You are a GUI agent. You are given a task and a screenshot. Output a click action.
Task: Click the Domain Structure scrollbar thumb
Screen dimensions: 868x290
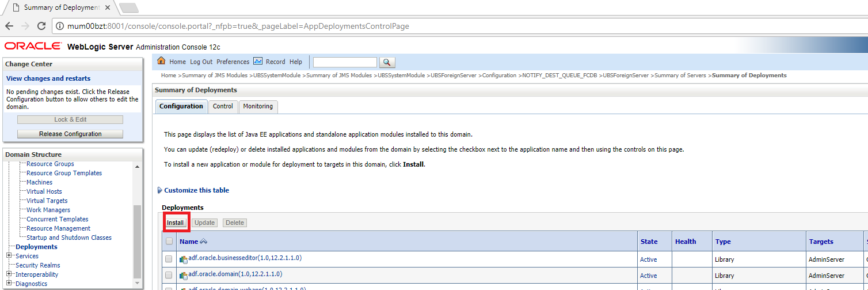click(137, 241)
